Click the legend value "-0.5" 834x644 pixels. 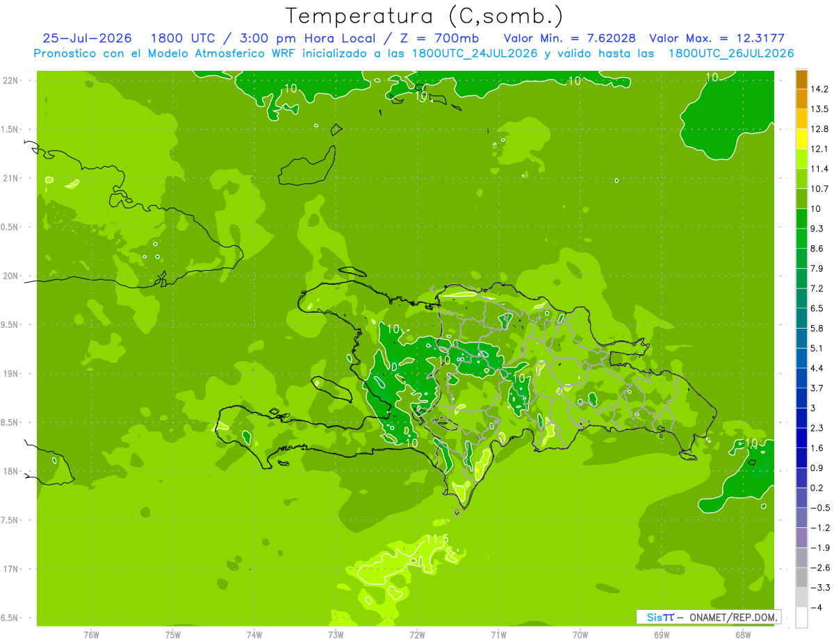point(820,508)
